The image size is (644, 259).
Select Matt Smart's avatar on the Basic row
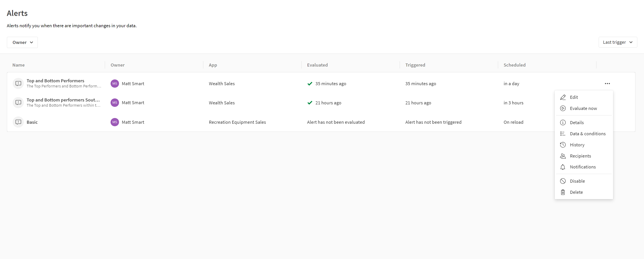115,122
